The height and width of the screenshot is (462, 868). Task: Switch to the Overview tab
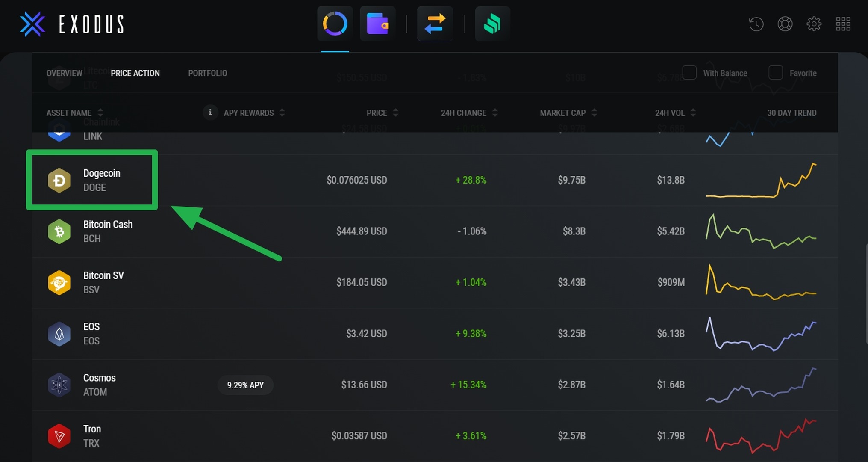click(x=64, y=73)
